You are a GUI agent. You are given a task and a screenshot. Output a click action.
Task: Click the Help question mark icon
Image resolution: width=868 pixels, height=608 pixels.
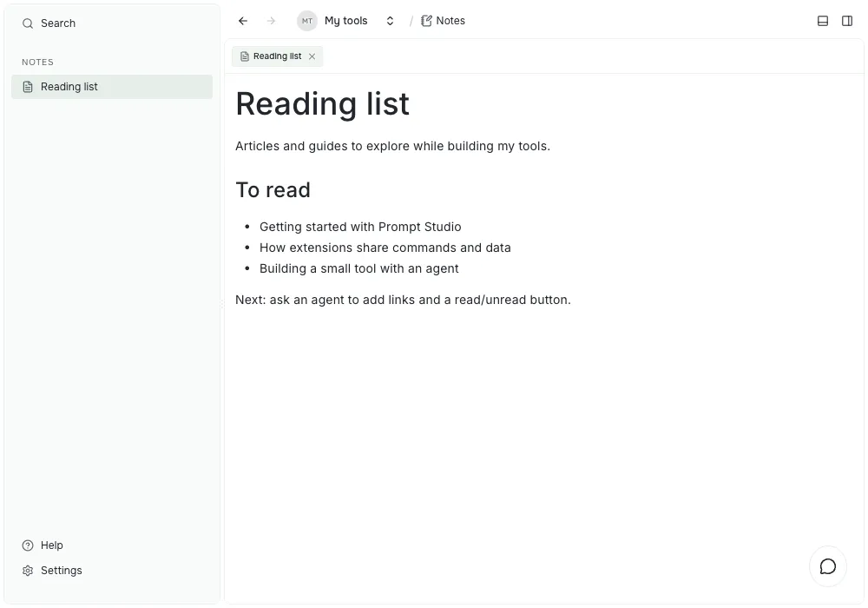point(28,545)
